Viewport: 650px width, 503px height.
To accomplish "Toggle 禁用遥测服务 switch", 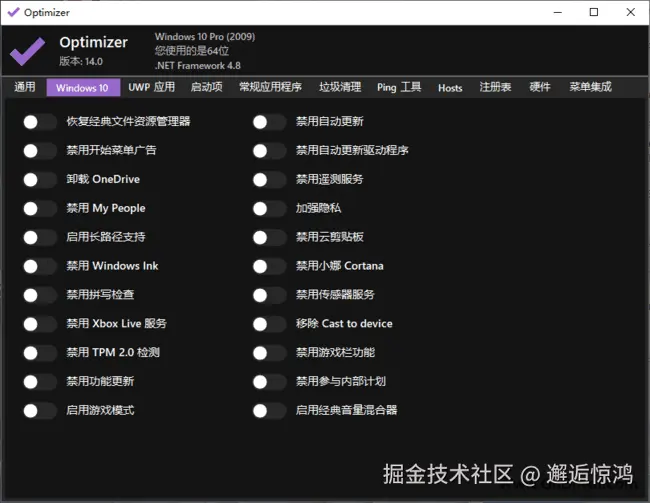I will (x=269, y=180).
